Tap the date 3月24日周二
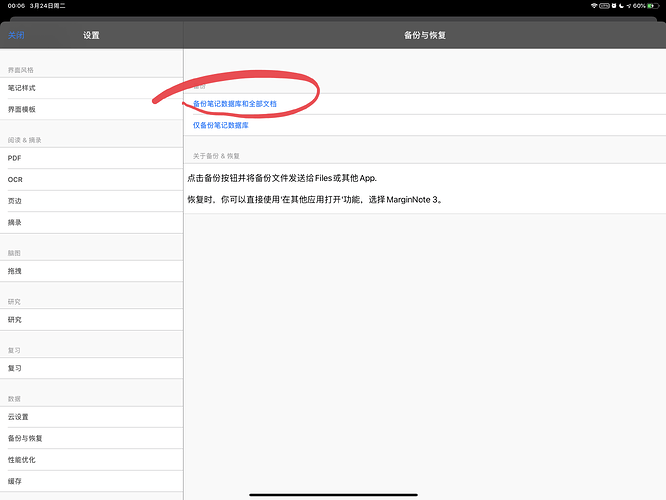This screenshot has height=500, width=666. coord(48,6)
